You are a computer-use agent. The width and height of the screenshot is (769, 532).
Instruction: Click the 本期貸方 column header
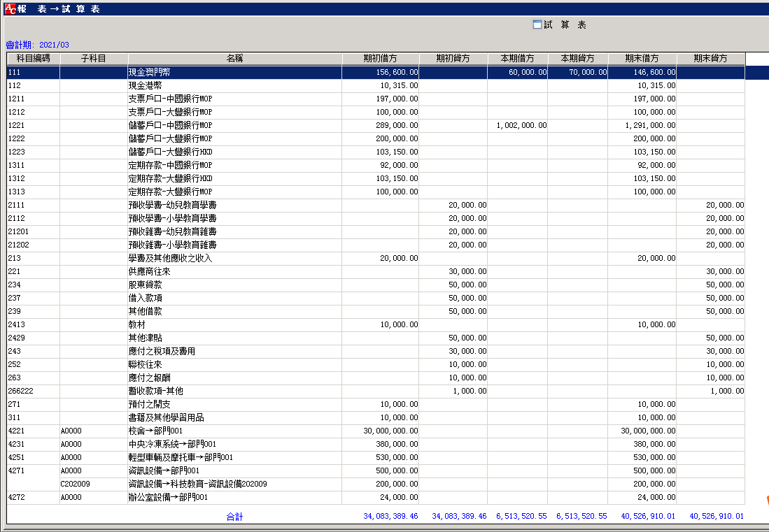[x=577, y=59]
